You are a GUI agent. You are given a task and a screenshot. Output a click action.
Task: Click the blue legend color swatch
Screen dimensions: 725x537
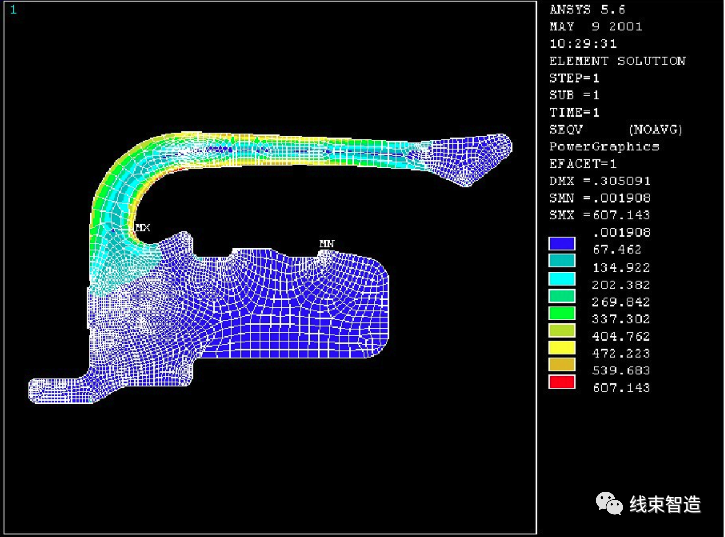(562, 244)
